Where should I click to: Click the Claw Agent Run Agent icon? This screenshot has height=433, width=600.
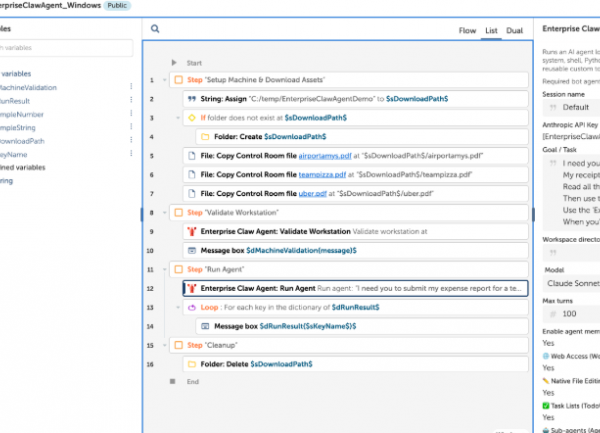pyautogui.click(x=192, y=288)
